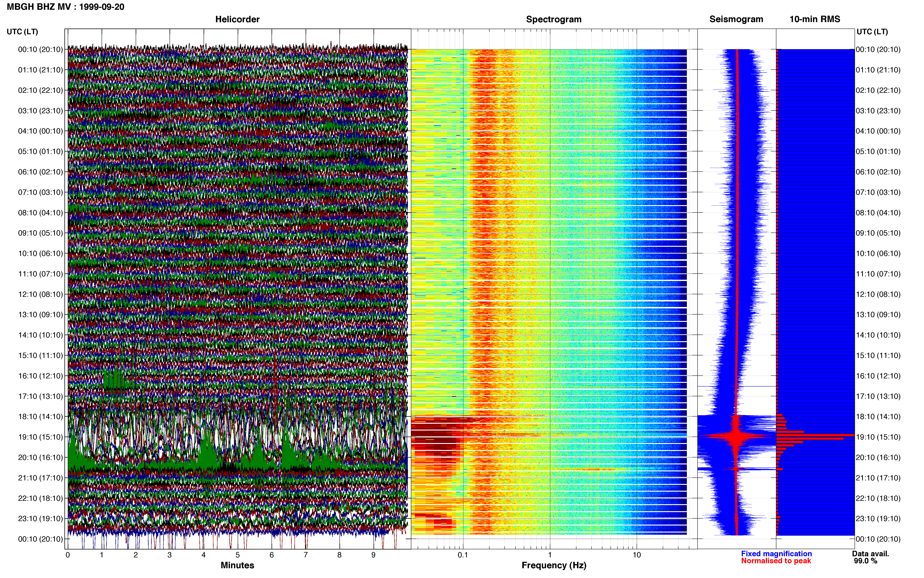Click the 'Data avail.' label
Image resolution: width=924 pixels, height=578 pixels.
[x=870, y=554]
